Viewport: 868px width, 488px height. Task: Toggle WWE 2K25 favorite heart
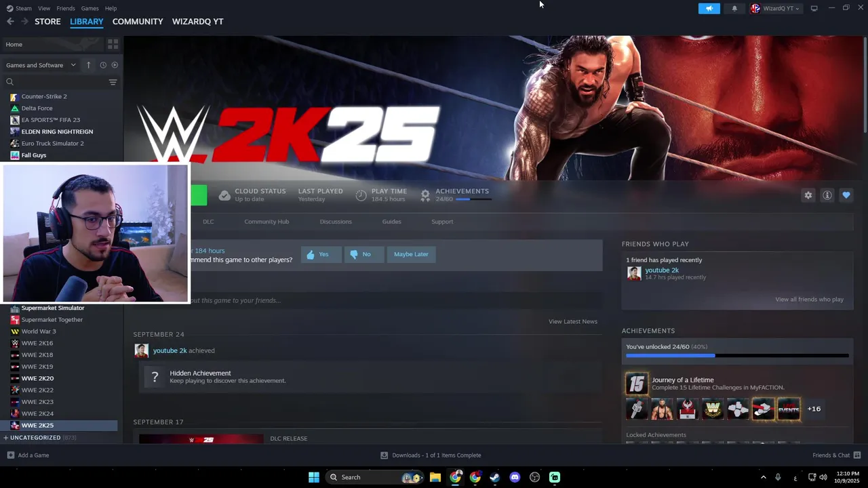846,195
